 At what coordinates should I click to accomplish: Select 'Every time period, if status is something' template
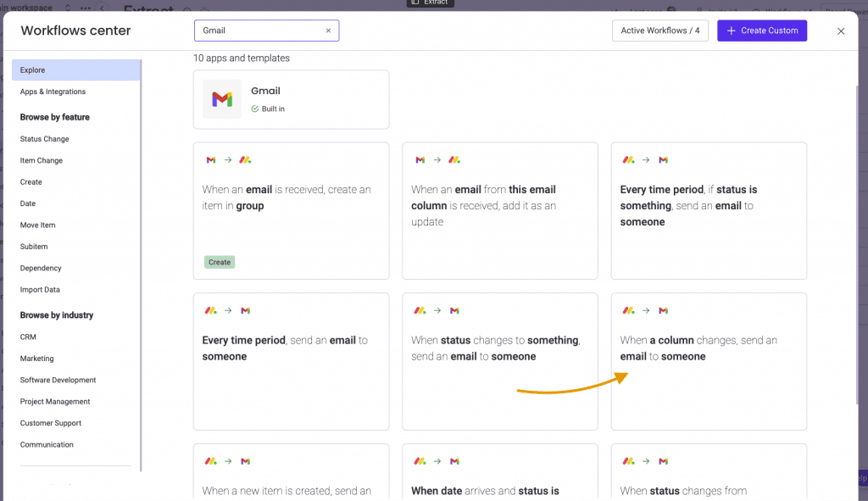(x=709, y=211)
